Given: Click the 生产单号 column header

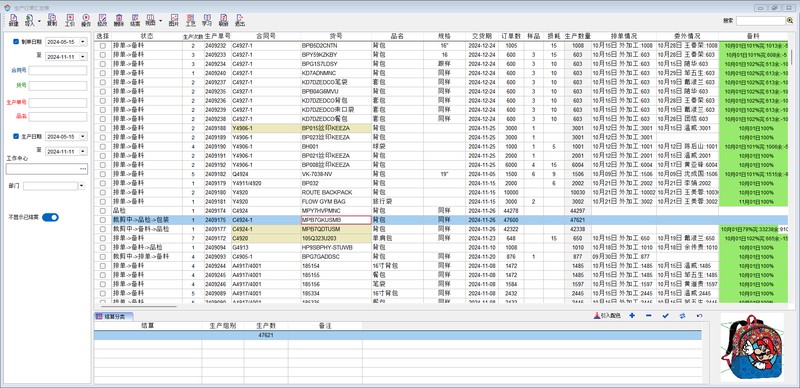Looking at the screenshot, I should tap(217, 36).
